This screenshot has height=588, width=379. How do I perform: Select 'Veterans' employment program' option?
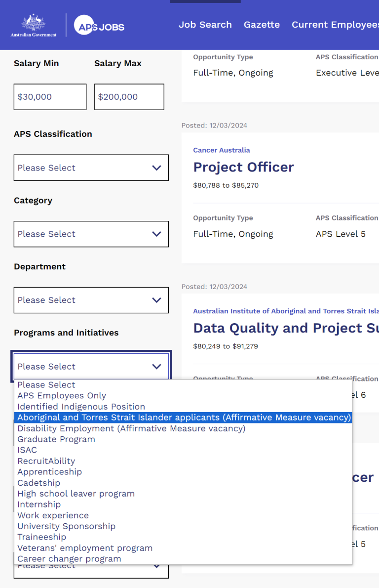coord(183,548)
